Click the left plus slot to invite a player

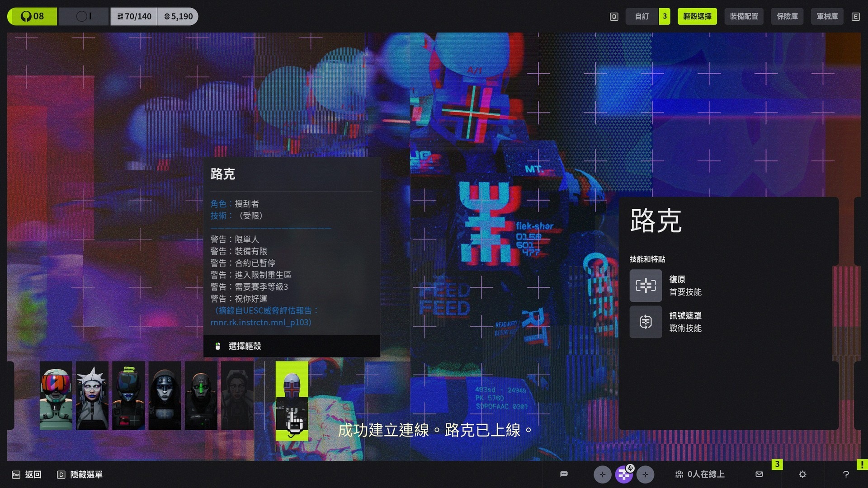click(x=602, y=474)
